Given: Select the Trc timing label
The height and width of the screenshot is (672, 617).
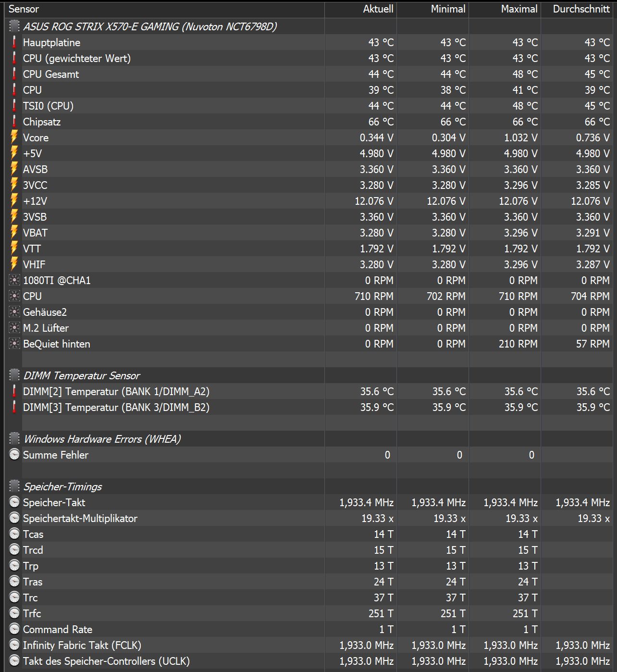Looking at the screenshot, I should (30, 597).
